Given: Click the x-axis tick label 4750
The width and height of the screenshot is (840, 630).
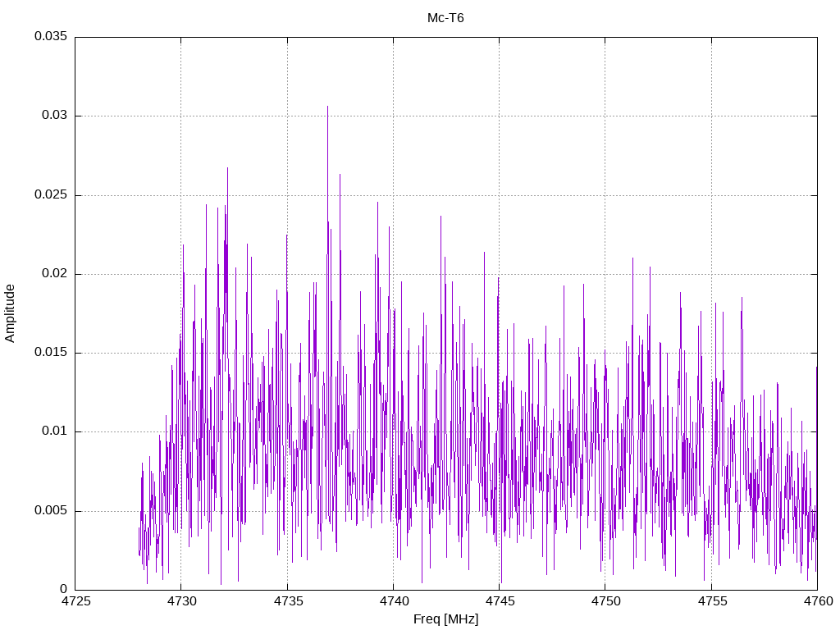Looking at the screenshot, I should point(606,601).
